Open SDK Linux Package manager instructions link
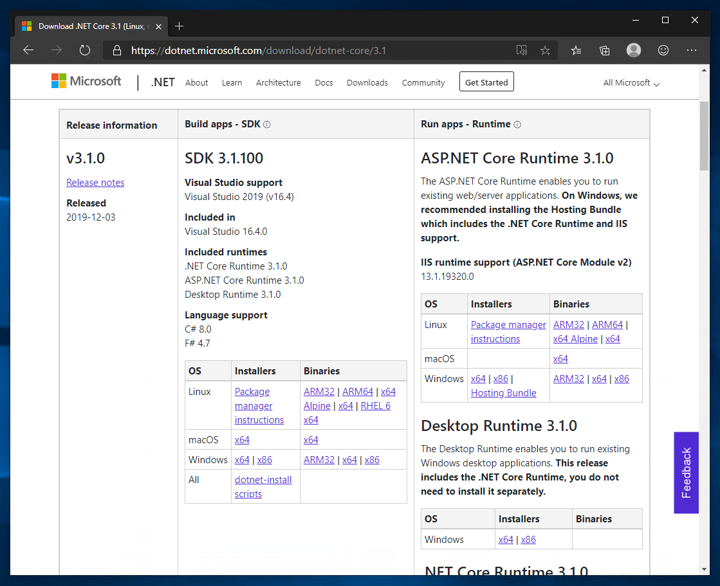 click(x=259, y=406)
